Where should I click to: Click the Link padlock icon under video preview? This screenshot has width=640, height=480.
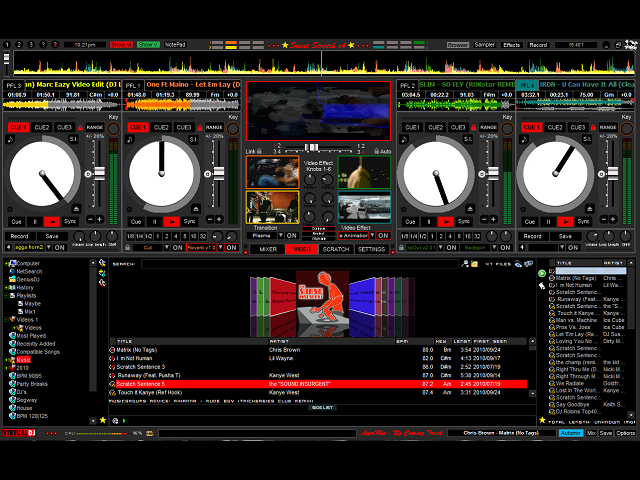[259, 151]
